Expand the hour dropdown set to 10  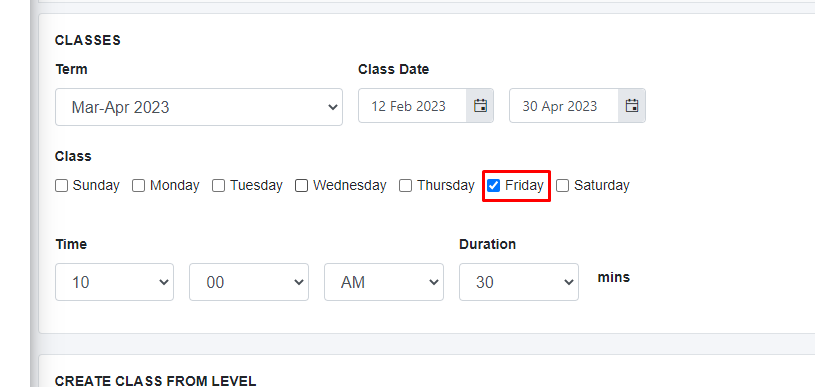click(114, 282)
